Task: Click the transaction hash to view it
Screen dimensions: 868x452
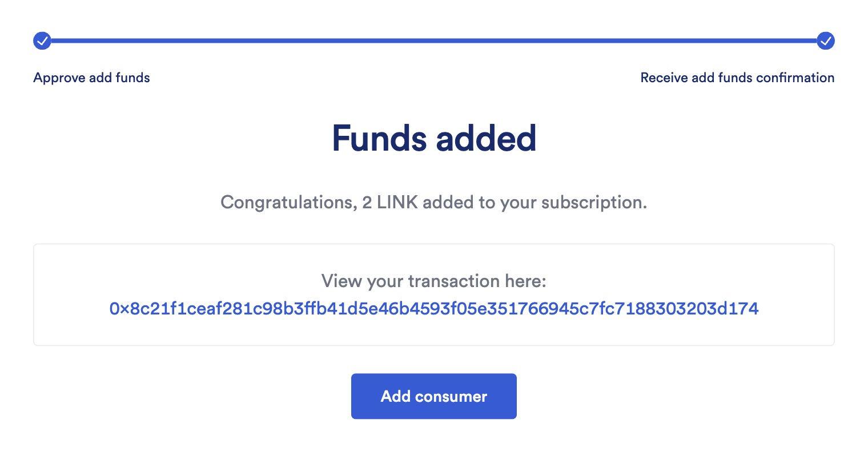Action: tap(434, 308)
